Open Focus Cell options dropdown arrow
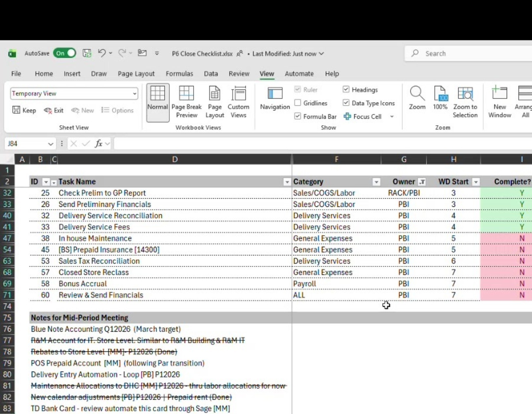 [392, 116]
